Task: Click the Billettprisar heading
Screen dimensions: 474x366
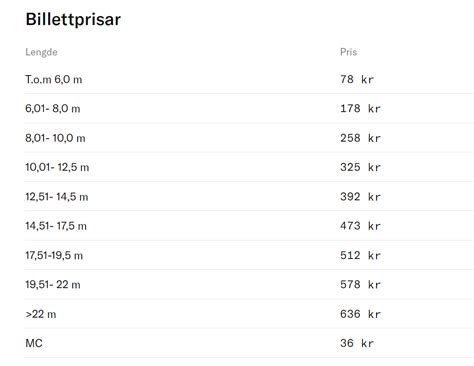Action: point(73,19)
